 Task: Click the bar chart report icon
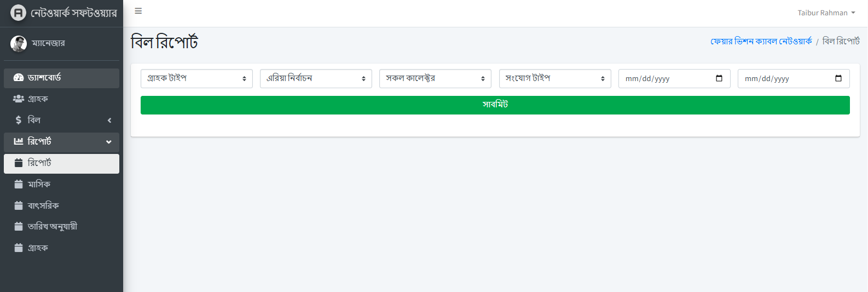click(19, 141)
